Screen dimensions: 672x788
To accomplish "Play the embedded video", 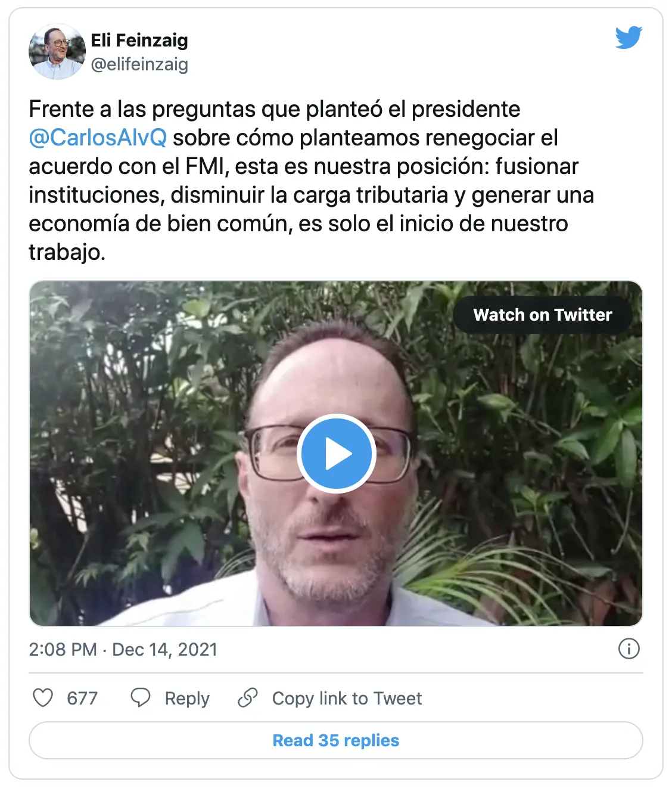I will tap(336, 454).
